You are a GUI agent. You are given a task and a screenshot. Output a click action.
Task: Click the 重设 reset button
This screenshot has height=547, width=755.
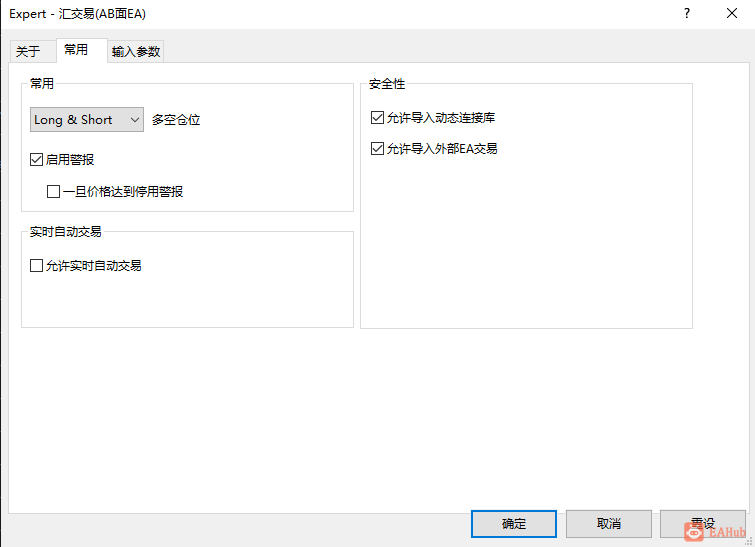pyautogui.click(x=703, y=524)
